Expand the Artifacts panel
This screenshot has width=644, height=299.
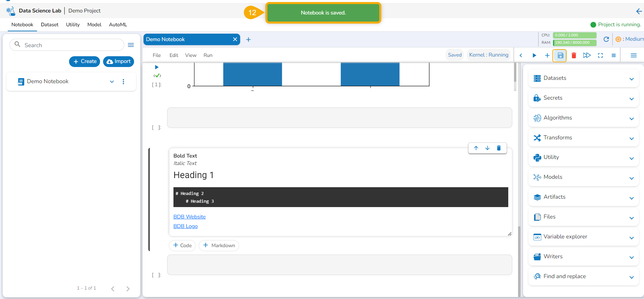[x=632, y=198]
